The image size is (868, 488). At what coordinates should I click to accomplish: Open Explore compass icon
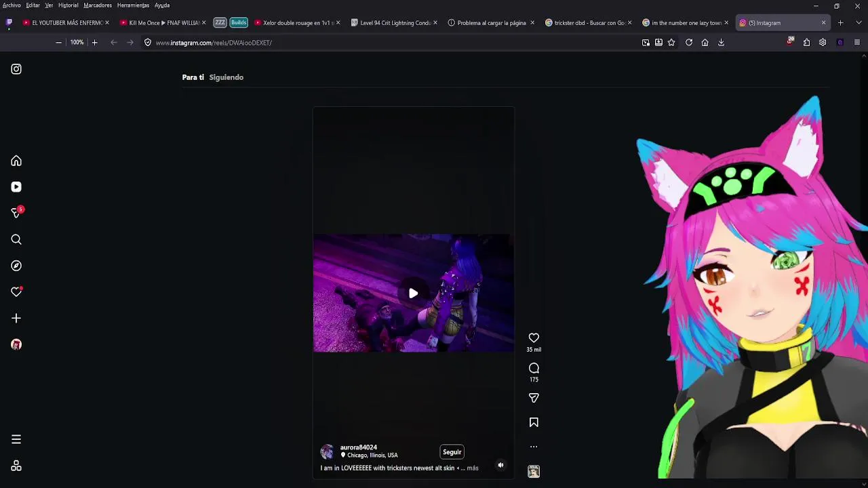pyautogui.click(x=16, y=266)
